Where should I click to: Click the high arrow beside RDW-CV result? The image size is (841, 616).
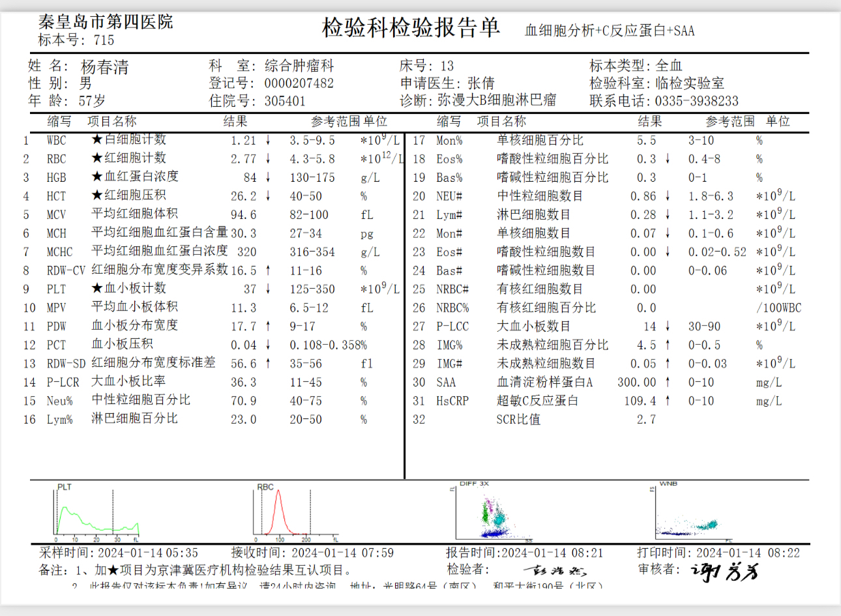coord(268,271)
